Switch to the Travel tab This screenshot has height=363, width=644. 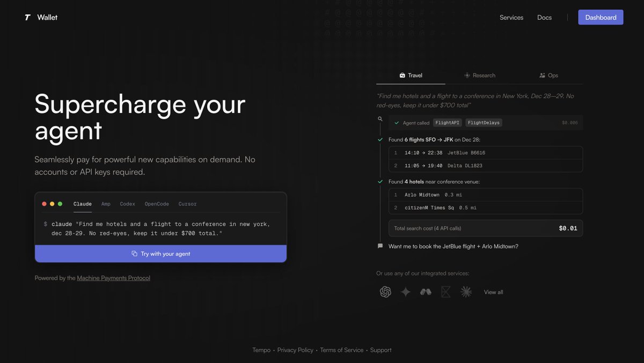[x=411, y=76]
